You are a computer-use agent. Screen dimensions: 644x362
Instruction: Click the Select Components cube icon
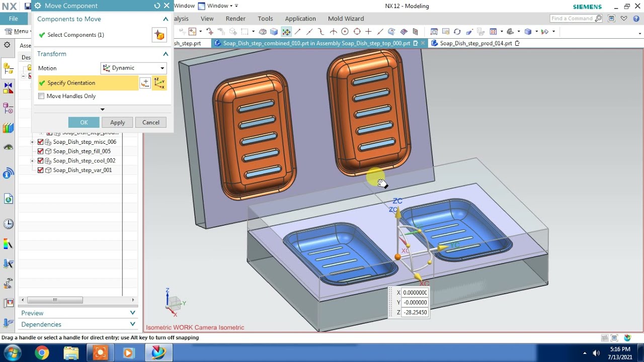click(x=159, y=35)
